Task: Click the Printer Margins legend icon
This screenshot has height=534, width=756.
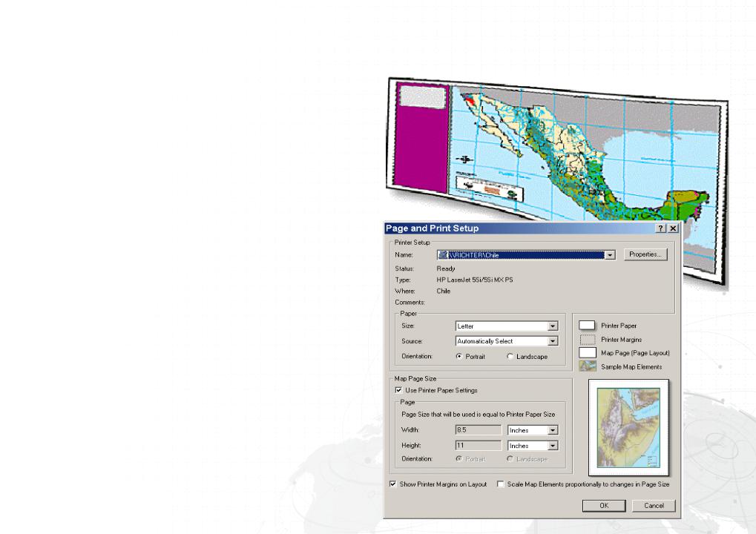Action: [x=588, y=339]
